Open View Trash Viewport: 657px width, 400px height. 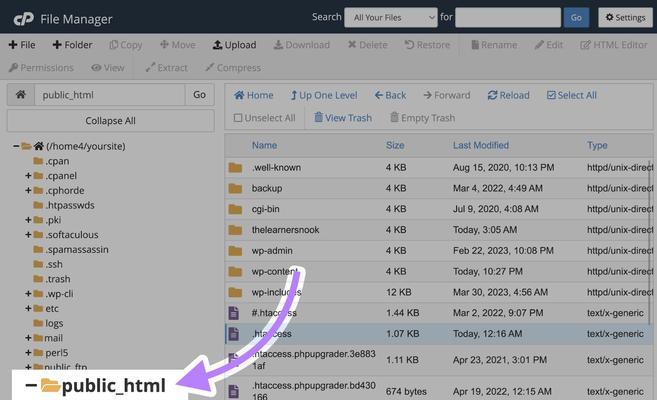343,118
